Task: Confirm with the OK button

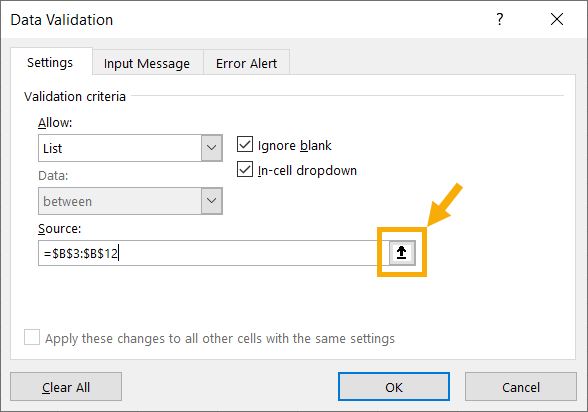Action: tap(394, 387)
